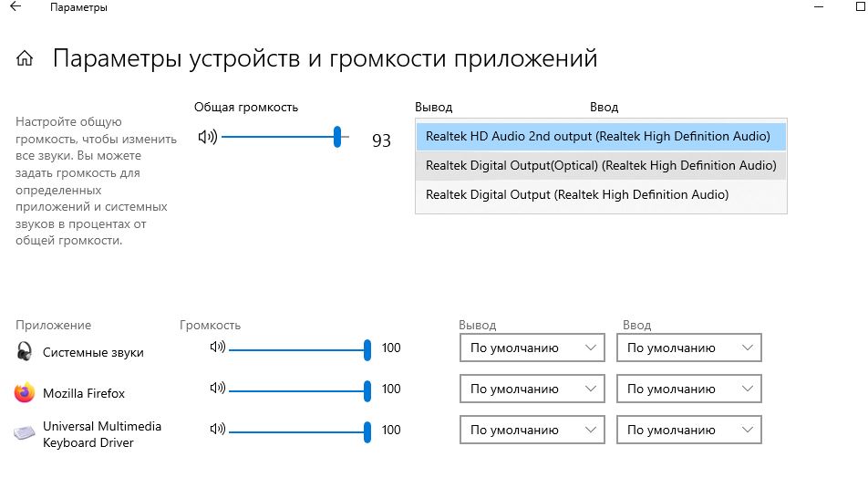Screen dimensions: 868x488
Task: Click the master volume slider handle
Action: point(337,137)
